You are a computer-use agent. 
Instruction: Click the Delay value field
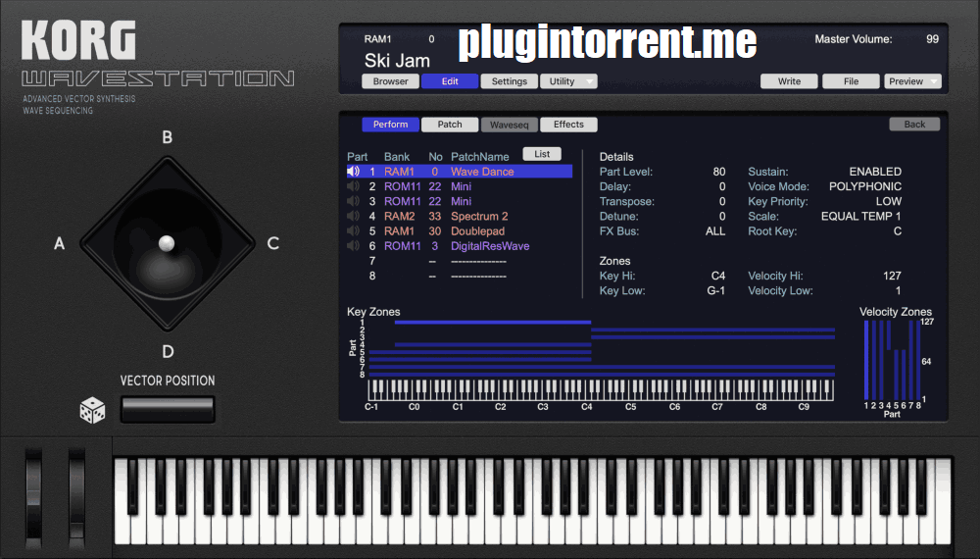(x=722, y=186)
